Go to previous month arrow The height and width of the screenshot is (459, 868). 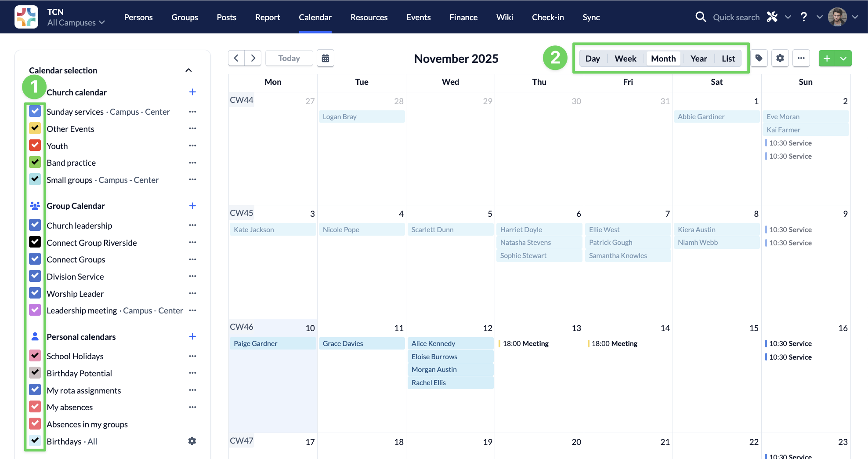pyautogui.click(x=236, y=58)
